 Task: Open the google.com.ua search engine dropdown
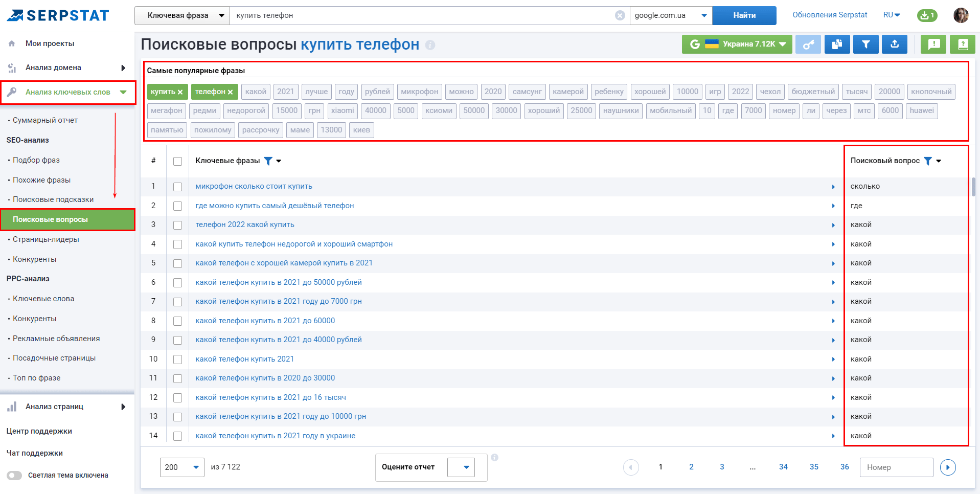pos(671,15)
